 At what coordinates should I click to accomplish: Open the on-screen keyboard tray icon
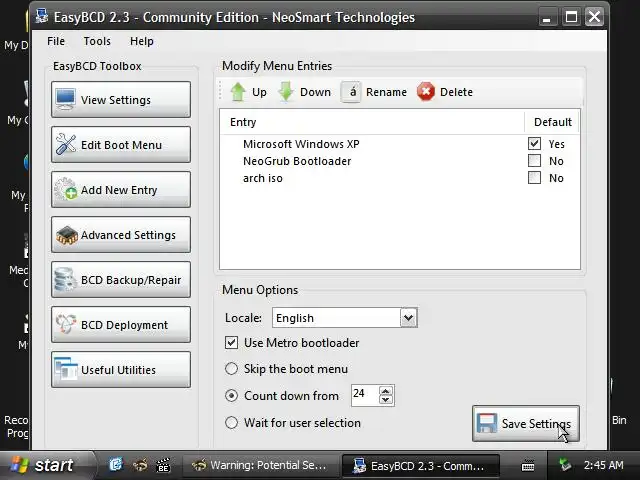coord(528,465)
